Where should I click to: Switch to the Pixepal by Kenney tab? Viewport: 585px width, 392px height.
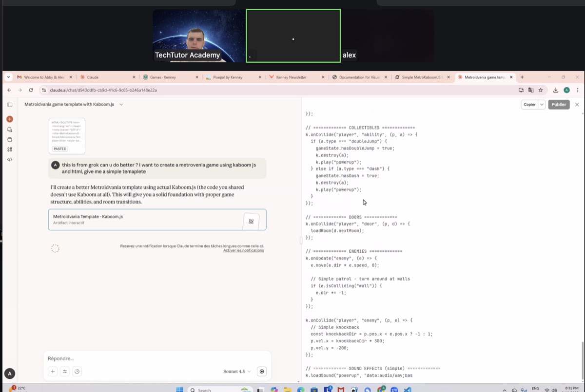[x=231, y=77]
